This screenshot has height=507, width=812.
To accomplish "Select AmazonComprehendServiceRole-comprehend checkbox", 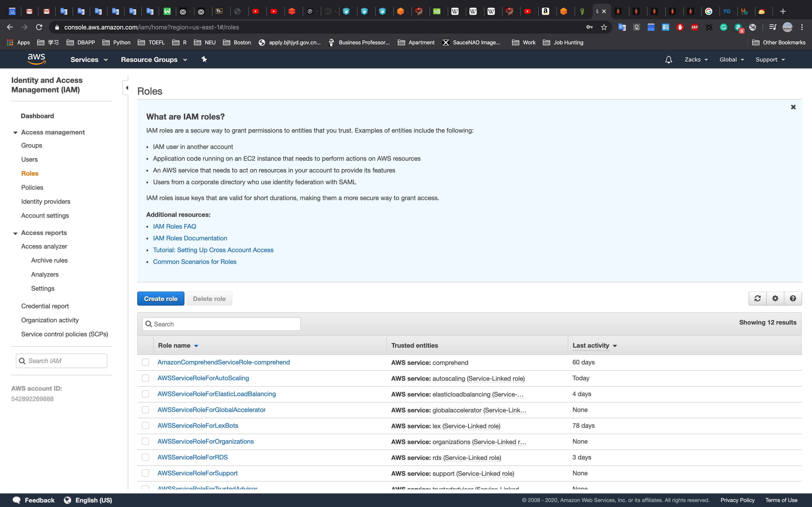I will 145,362.
